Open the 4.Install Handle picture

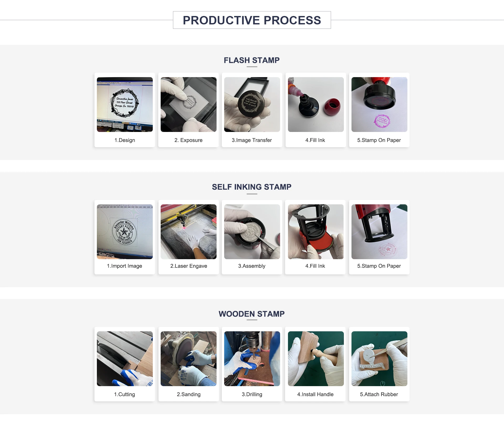tap(316, 359)
